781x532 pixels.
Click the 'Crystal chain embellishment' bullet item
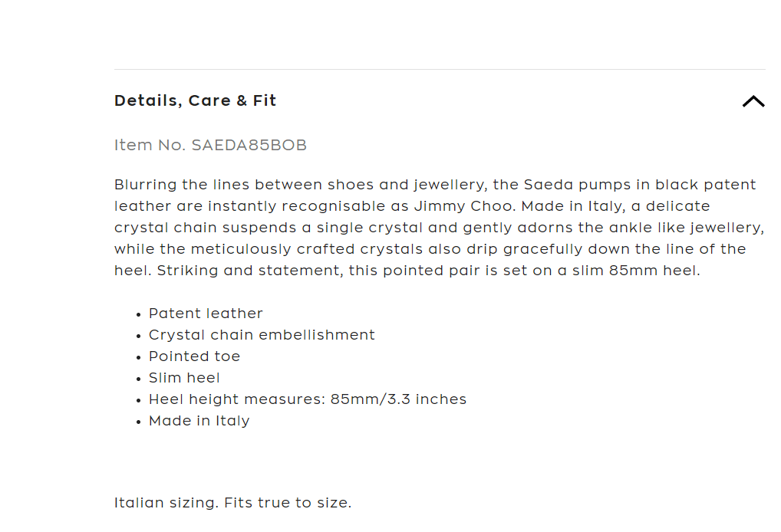pos(262,335)
